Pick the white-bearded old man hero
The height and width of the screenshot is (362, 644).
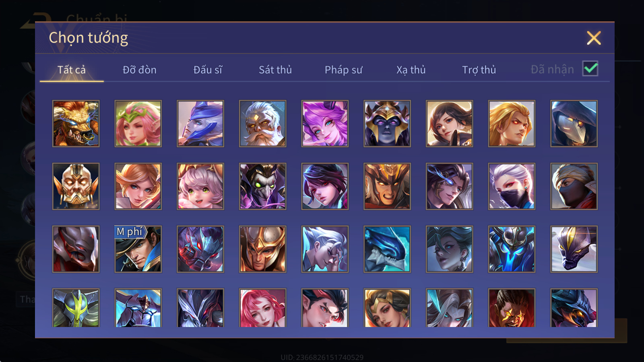click(262, 123)
